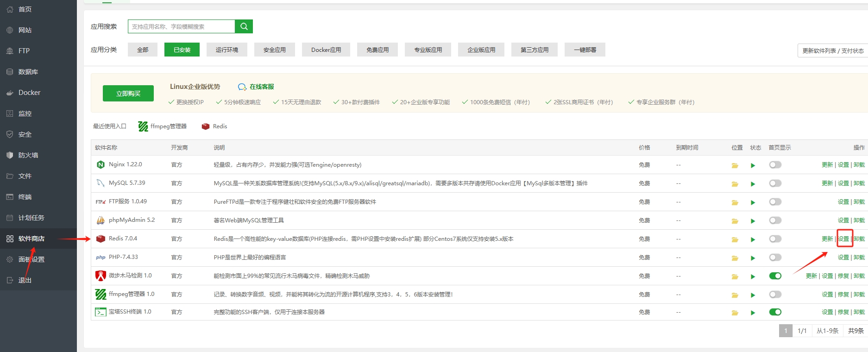Open the Nginx folder location icon
Viewport: 868px width, 352px height.
pyautogui.click(x=735, y=165)
